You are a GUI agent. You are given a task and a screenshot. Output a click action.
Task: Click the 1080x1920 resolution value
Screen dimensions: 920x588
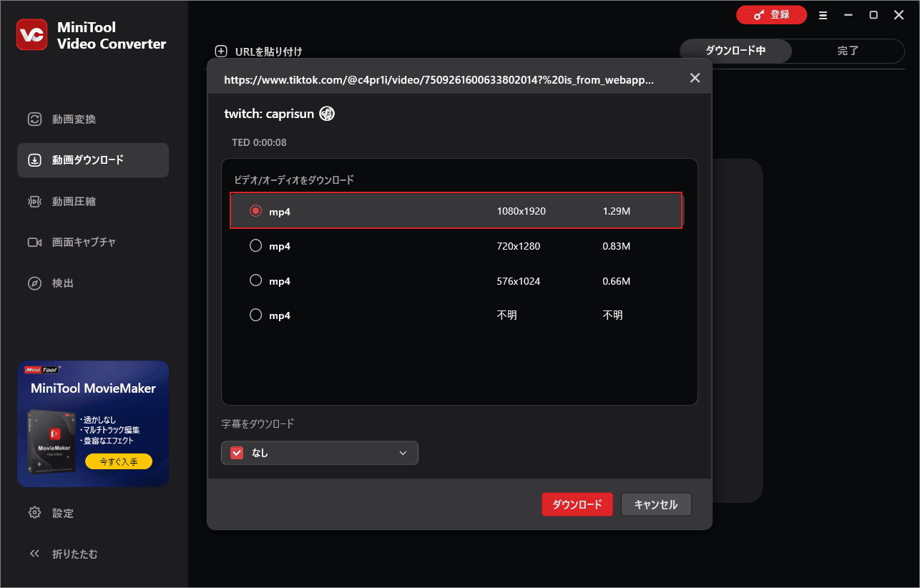pyautogui.click(x=522, y=212)
